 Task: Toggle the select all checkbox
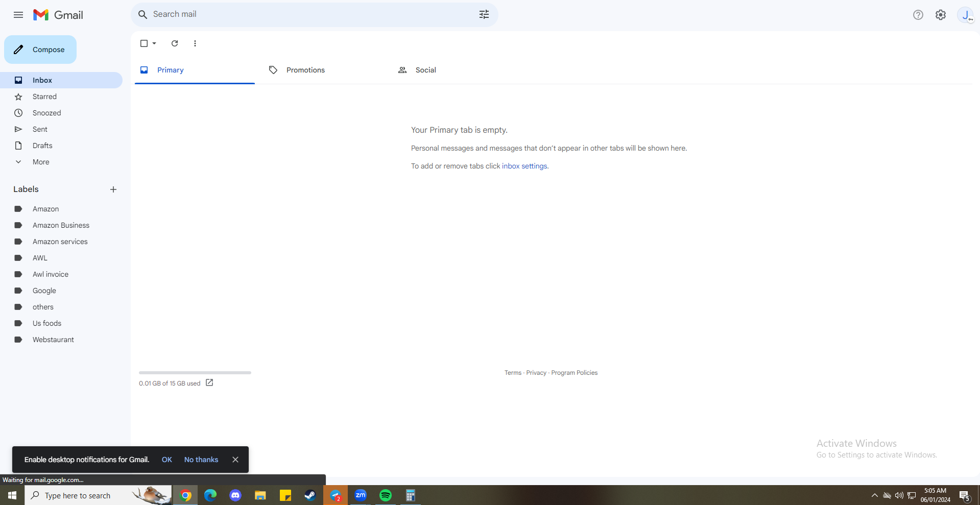[144, 43]
